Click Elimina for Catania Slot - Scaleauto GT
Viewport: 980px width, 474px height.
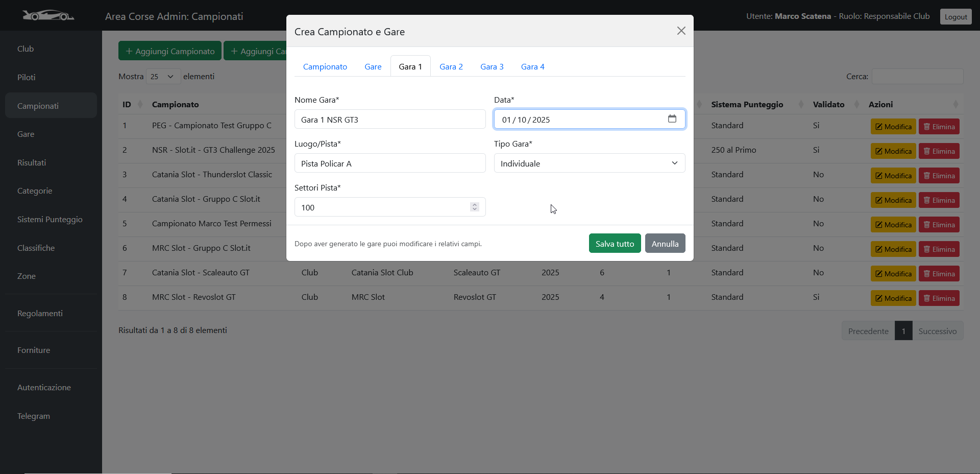[x=939, y=274]
